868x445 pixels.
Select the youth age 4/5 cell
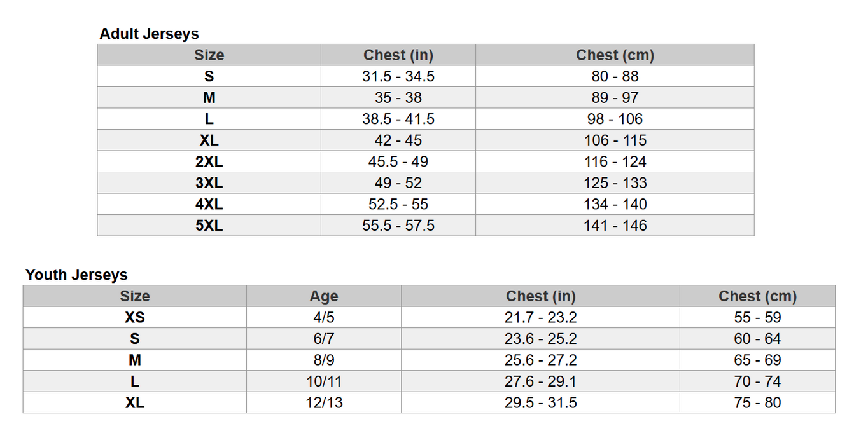tap(324, 317)
